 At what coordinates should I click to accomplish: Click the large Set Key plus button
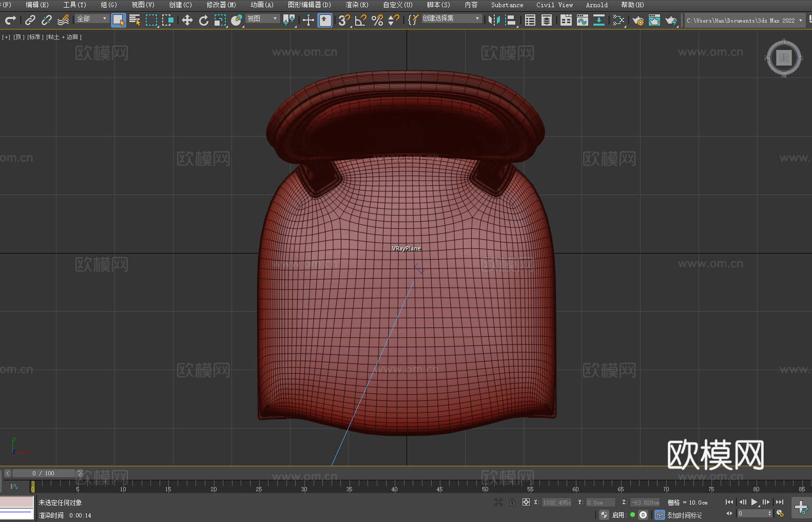click(x=801, y=508)
